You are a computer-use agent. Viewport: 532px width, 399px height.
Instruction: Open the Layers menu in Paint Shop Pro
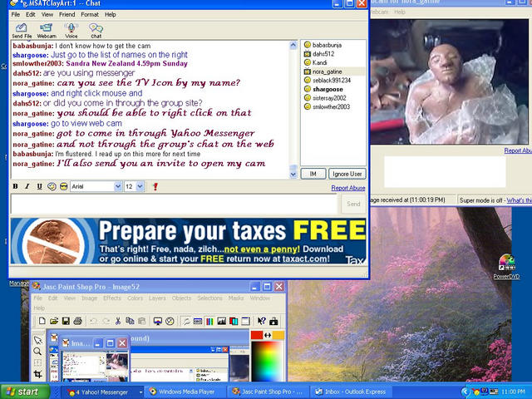(157, 298)
